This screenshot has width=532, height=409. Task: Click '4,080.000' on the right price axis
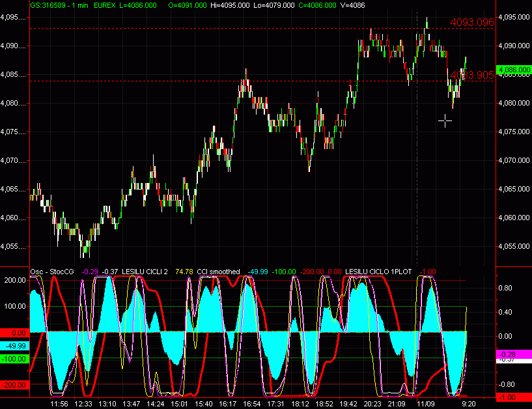tap(514, 103)
